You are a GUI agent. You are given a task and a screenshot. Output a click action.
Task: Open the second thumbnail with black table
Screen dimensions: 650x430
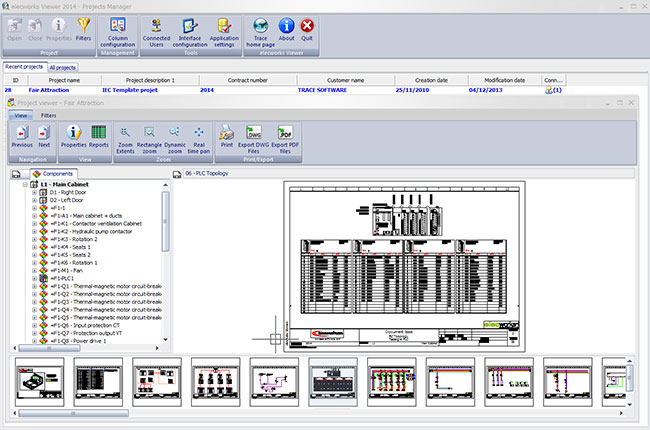point(98,382)
